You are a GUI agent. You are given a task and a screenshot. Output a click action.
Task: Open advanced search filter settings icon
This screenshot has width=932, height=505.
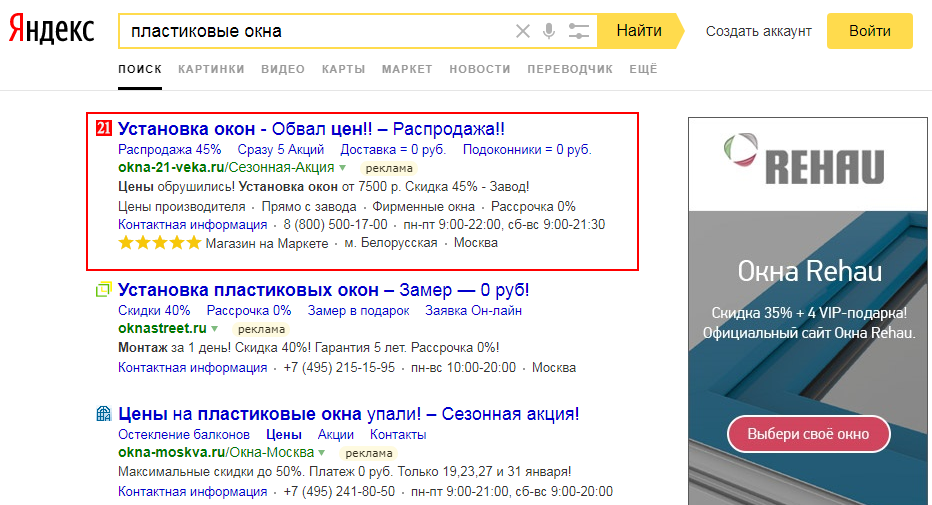[578, 31]
